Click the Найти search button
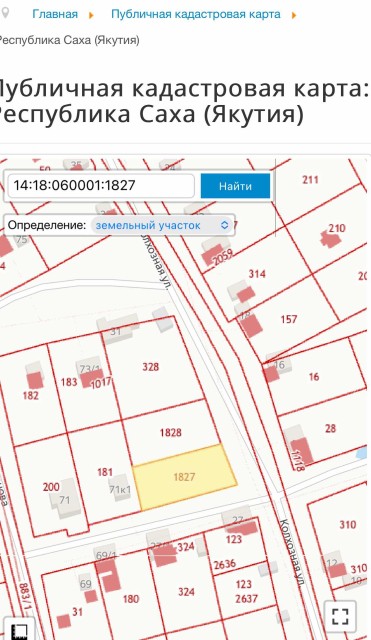The width and height of the screenshot is (371, 640). [235, 186]
